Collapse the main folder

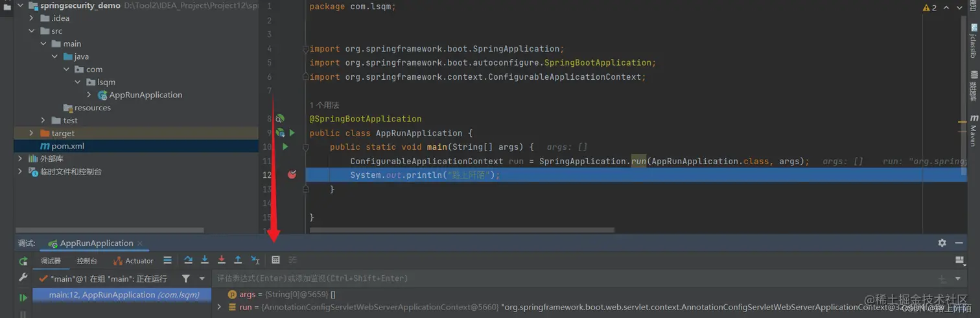tap(43, 43)
